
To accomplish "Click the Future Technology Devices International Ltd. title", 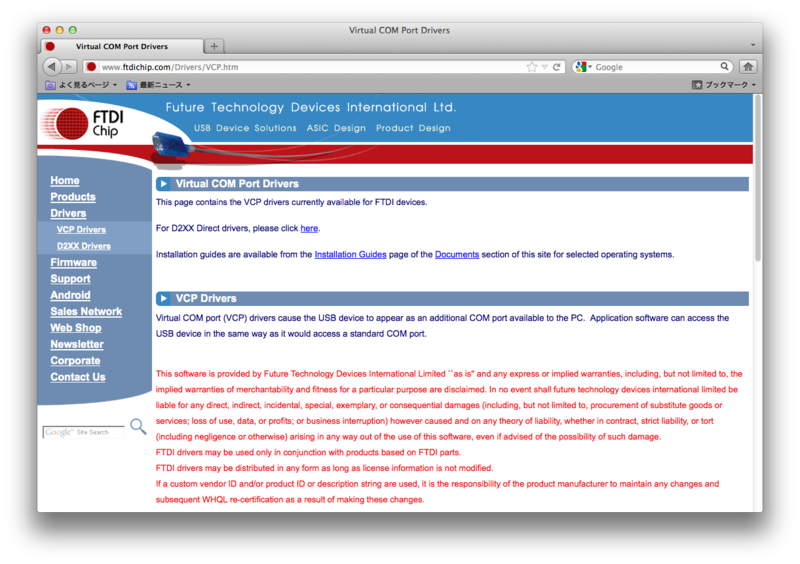I will coord(311,107).
